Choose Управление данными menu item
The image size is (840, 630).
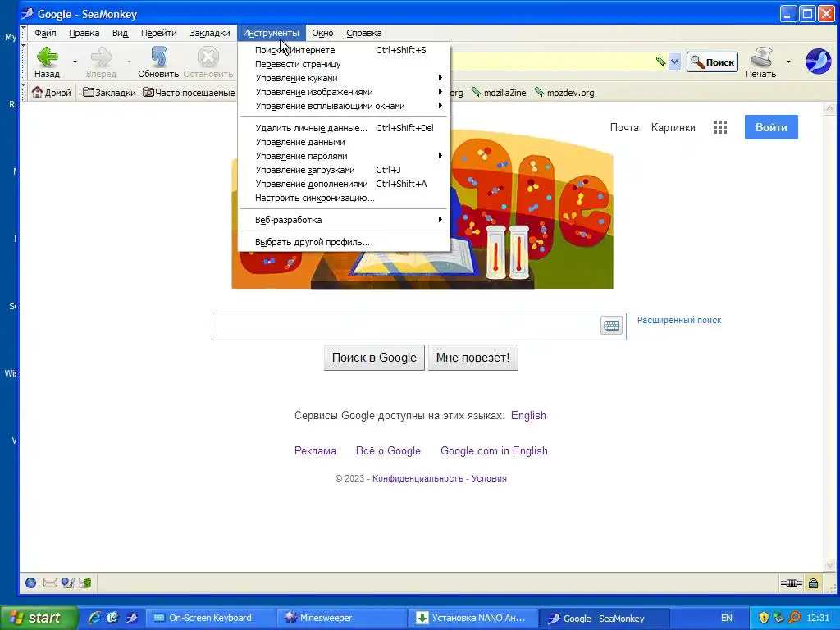(344, 142)
